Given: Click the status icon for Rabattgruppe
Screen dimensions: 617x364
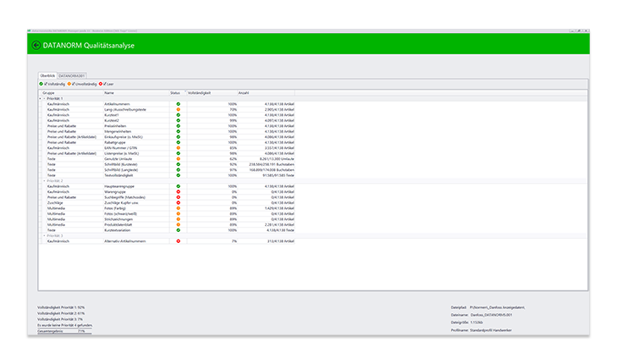Looking at the screenshot, I should (x=179, y=142).
